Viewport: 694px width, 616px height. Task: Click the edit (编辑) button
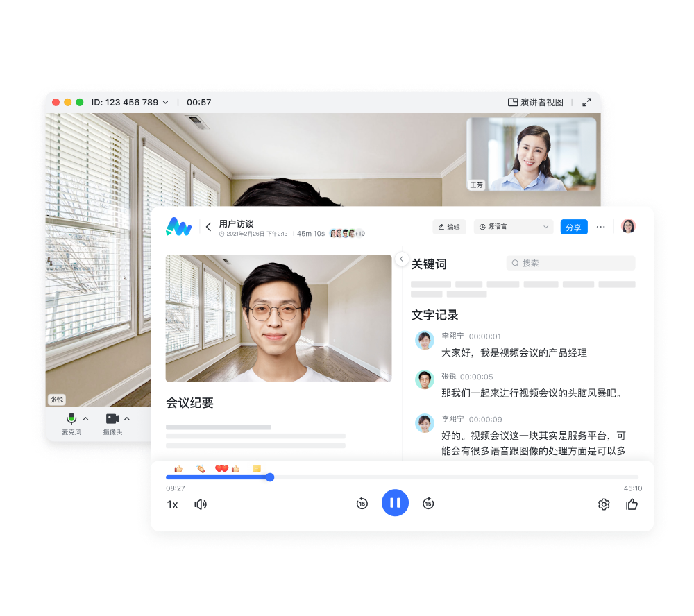pyautogui.click(x=449, y=227)
